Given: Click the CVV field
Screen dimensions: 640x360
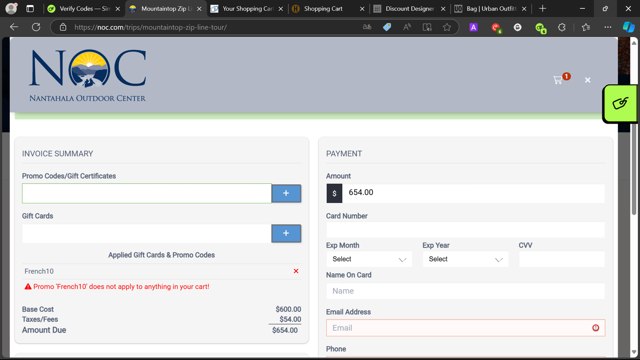Looking at the screenshot, I should point(562,259).
